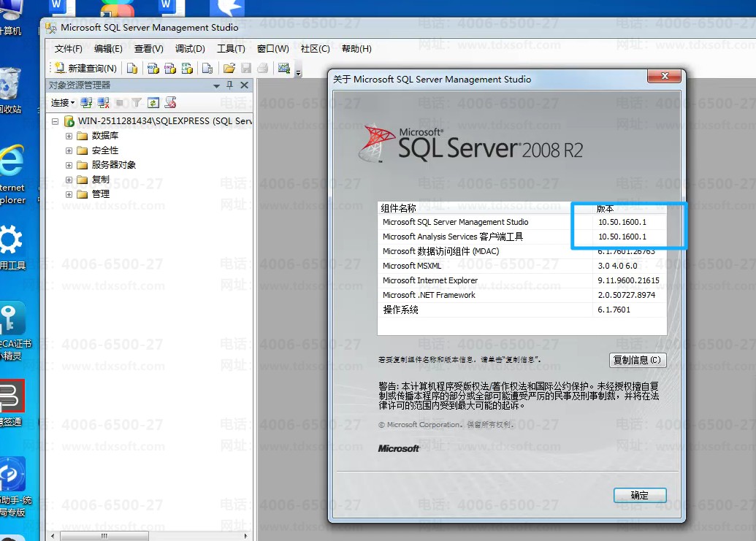Viewport: 756px width, 541px height.
Task: Toggle auto-hide pin on Object Explorer panel
Action: pos(229,85)
